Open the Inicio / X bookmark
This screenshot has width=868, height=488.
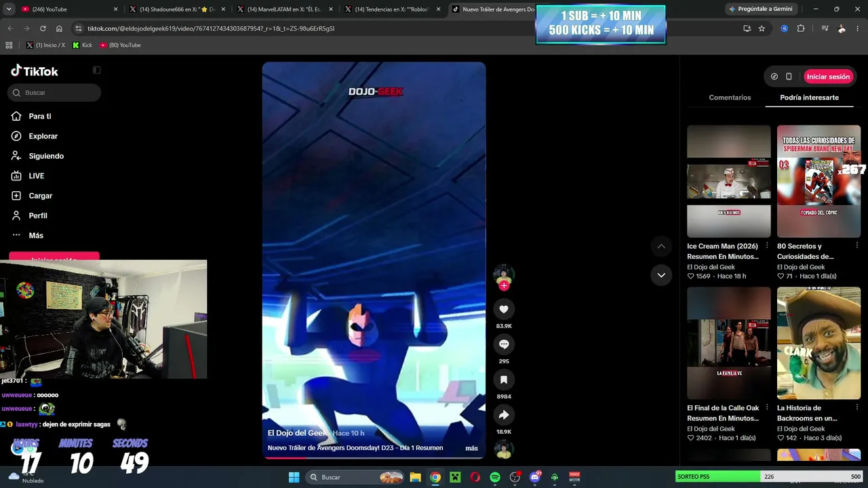(46, 45)
